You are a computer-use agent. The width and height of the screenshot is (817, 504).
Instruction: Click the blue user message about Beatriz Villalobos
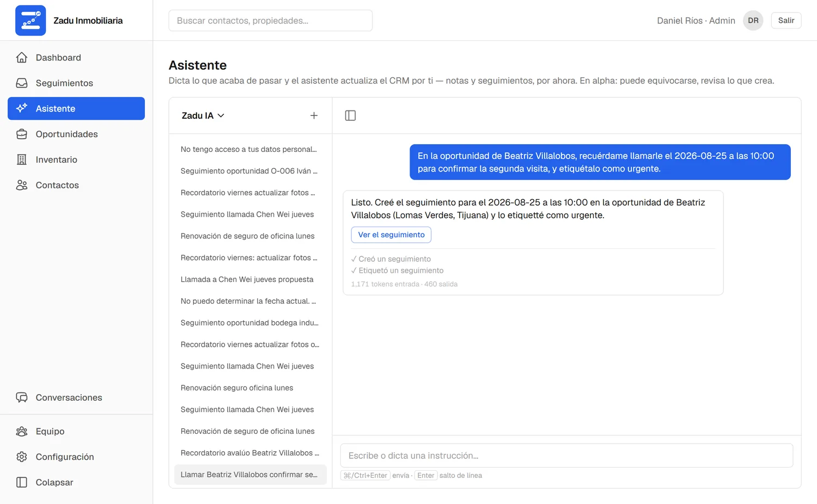(600, 162)
